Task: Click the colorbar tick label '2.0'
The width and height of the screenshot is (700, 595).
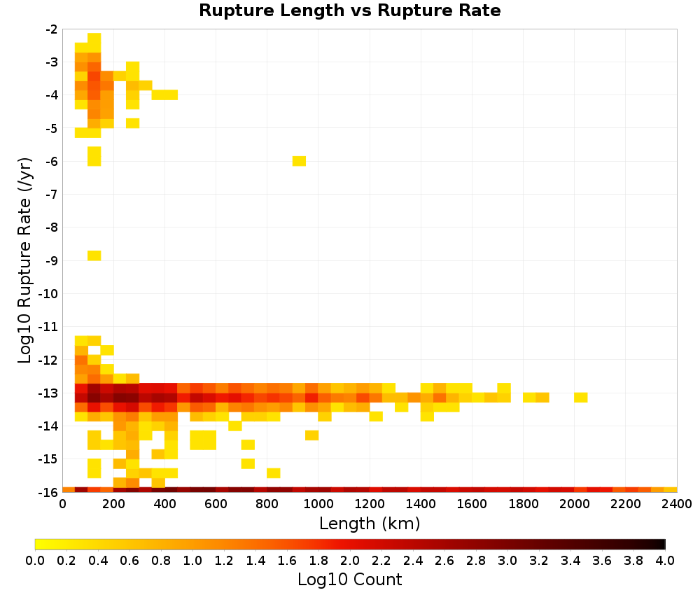Action: (350, 561)
